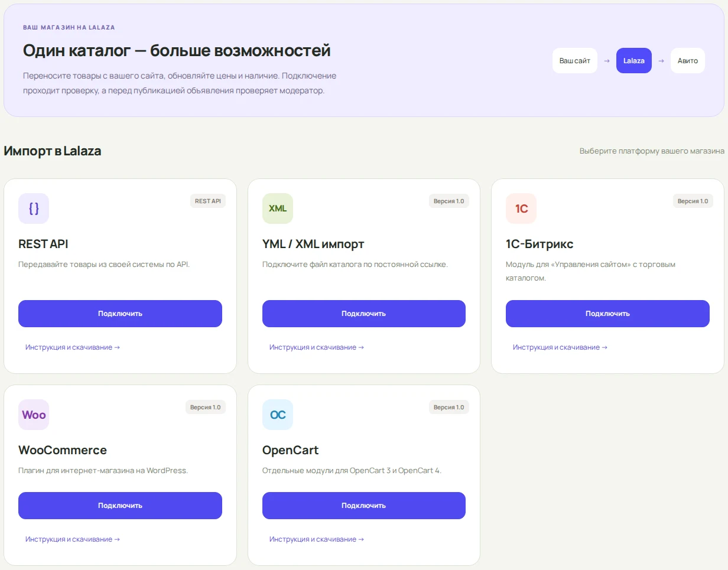Click the 'OpenCart' card title
728x570 pixels.
click(x=290, y=450)
